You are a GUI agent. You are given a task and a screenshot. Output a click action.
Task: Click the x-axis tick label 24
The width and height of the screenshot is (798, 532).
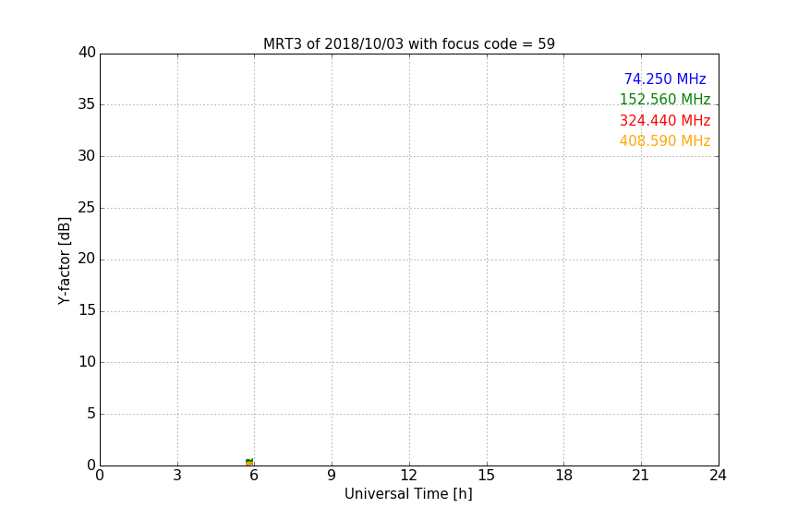[x=718, y=476]
